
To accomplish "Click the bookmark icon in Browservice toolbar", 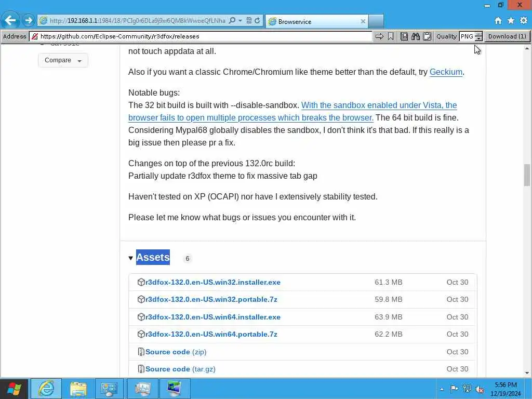I will [x=391, y=36].
